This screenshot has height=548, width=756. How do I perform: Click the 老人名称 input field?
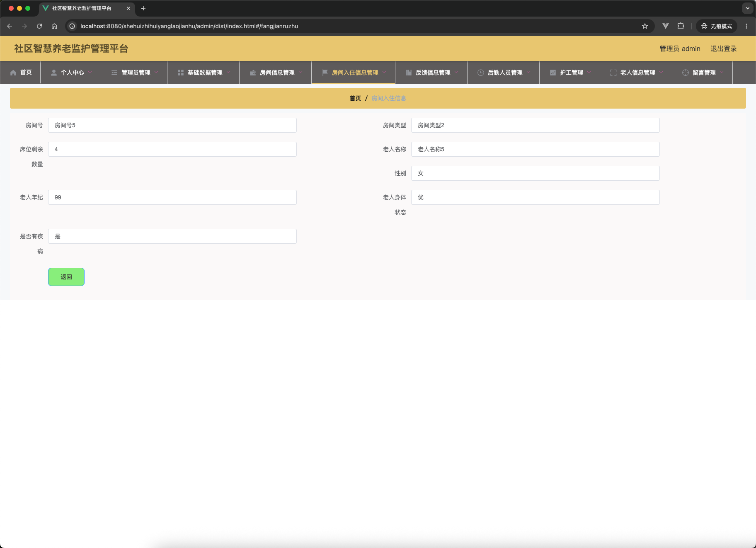535,149
